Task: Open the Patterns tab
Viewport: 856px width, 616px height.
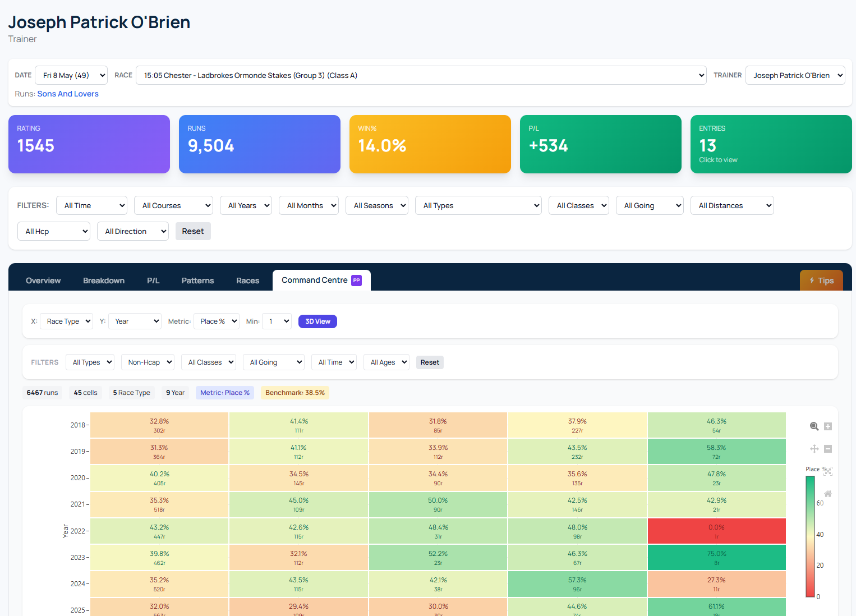Action: [x=198, y=281]
